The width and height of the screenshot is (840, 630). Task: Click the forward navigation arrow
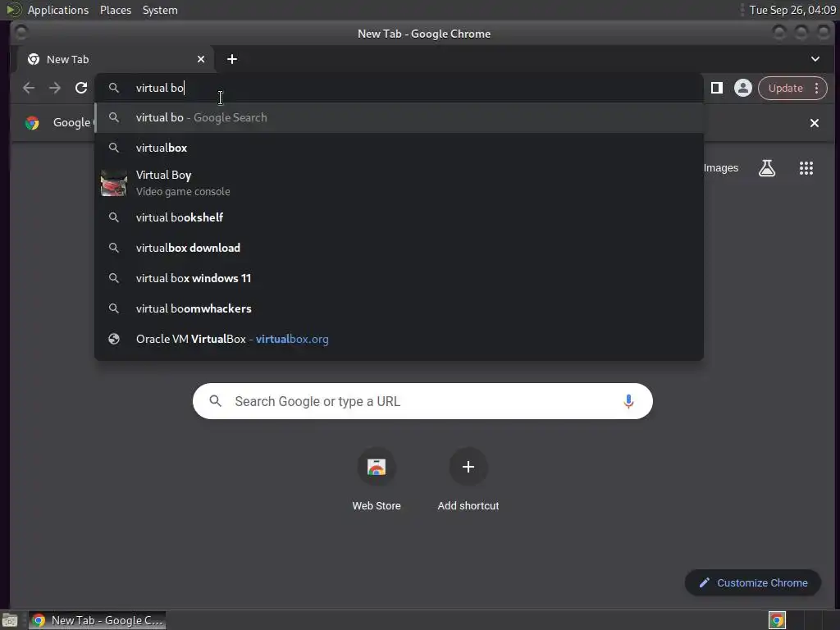tap(55, 88)
